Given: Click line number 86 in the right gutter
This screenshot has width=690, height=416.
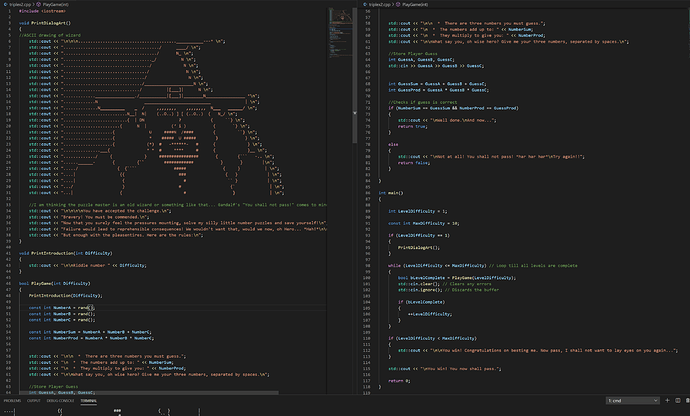Looking at the screenshot, I should point(367,193).
